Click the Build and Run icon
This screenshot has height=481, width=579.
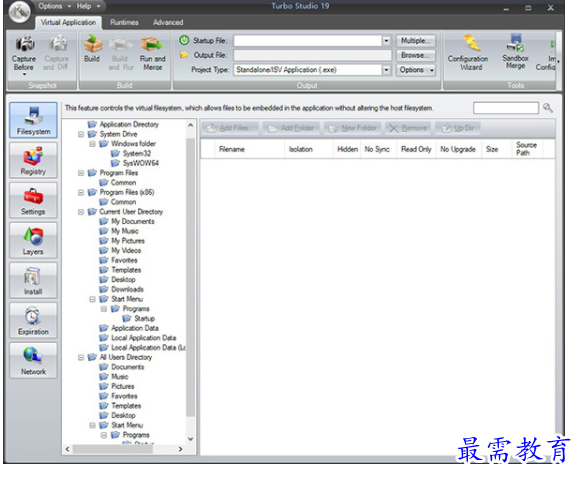coord(120,44)
